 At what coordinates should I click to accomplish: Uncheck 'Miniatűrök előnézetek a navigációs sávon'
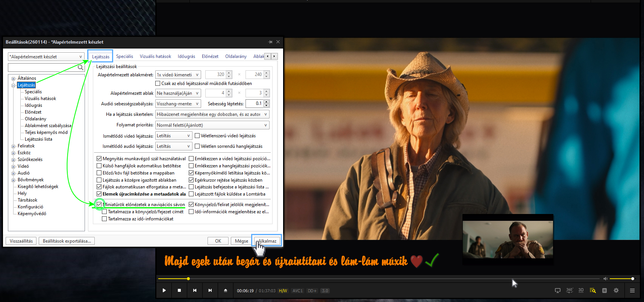coord(99,204)
